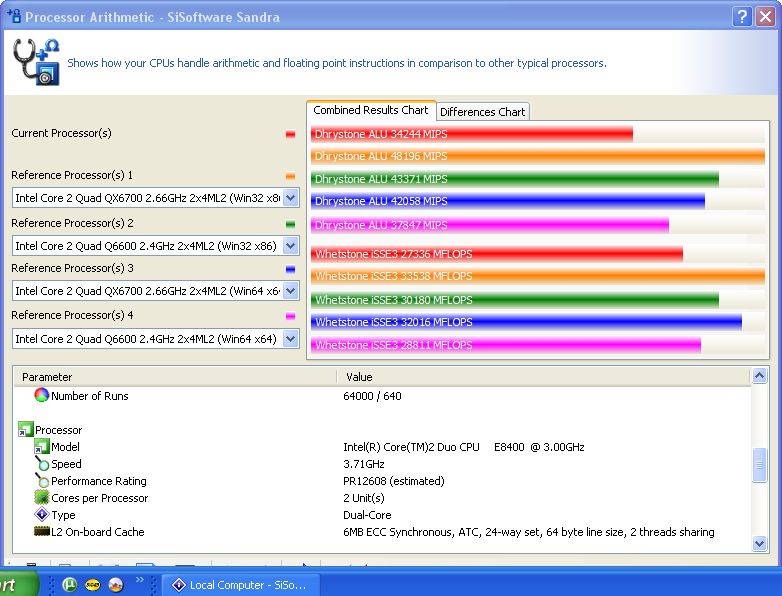Select the Processor tree heading
Screen dimensions: 782x596
(58, 430)
